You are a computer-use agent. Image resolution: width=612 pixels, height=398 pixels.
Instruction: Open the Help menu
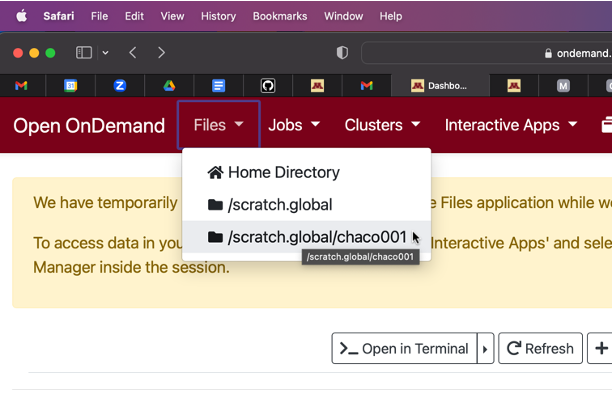391,16
